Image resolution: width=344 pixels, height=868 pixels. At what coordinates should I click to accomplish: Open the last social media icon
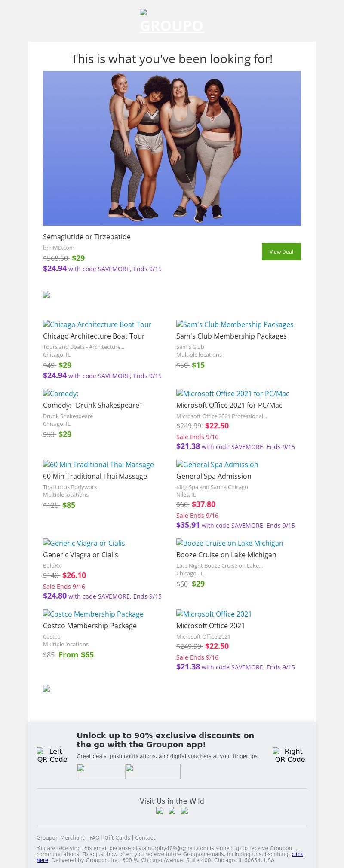tap(184, 811)
